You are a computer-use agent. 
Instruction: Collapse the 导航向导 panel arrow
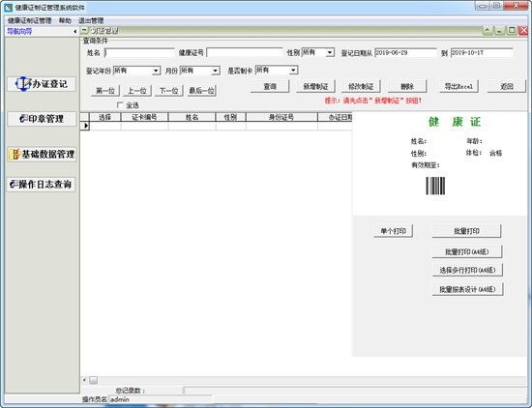coord(74,32)
